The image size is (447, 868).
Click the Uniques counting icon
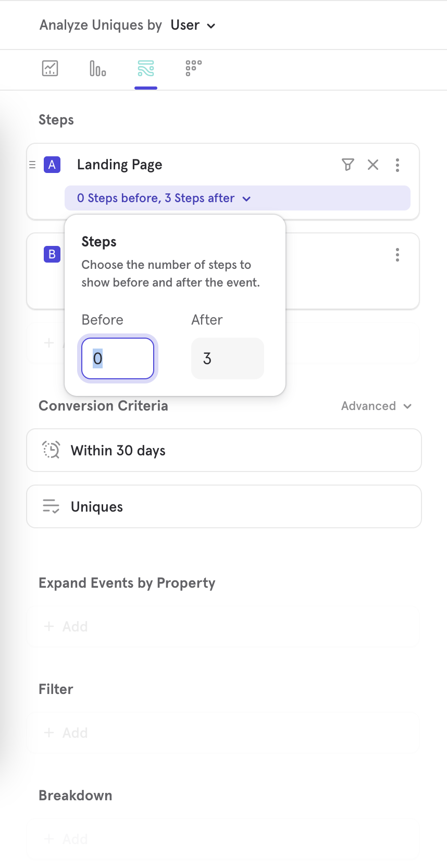pos(50,506)
